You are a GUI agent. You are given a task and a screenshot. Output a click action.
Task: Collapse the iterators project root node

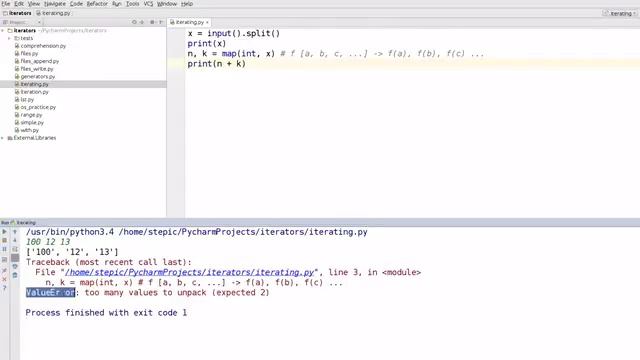pos(3,31)
